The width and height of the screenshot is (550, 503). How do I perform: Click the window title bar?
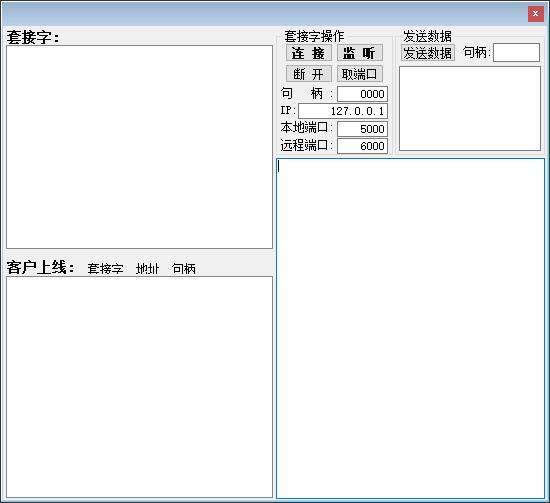263,14
